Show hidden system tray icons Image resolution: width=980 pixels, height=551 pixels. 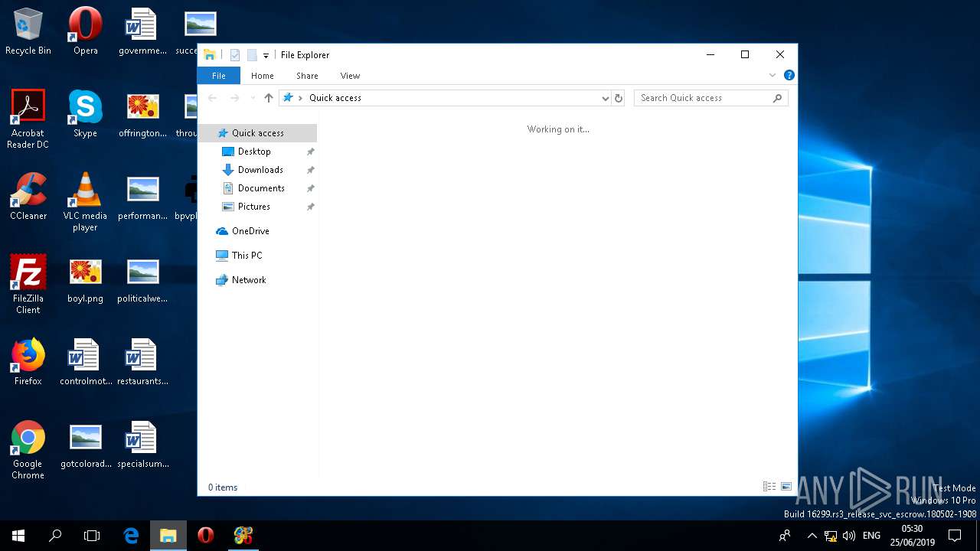(x=812, y=536)
